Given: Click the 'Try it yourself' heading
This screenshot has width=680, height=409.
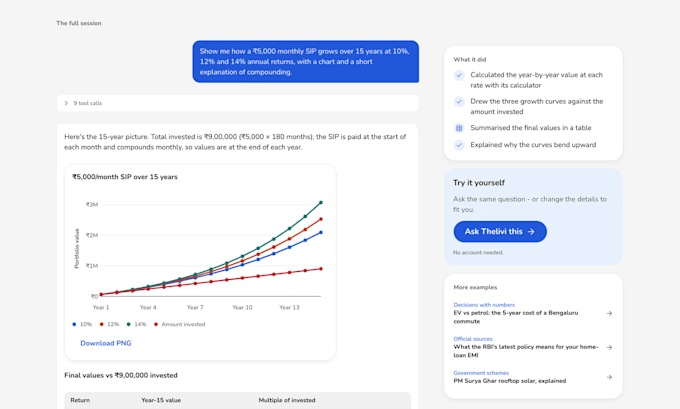Looking at the screenshot, I should tap(479, 183).
